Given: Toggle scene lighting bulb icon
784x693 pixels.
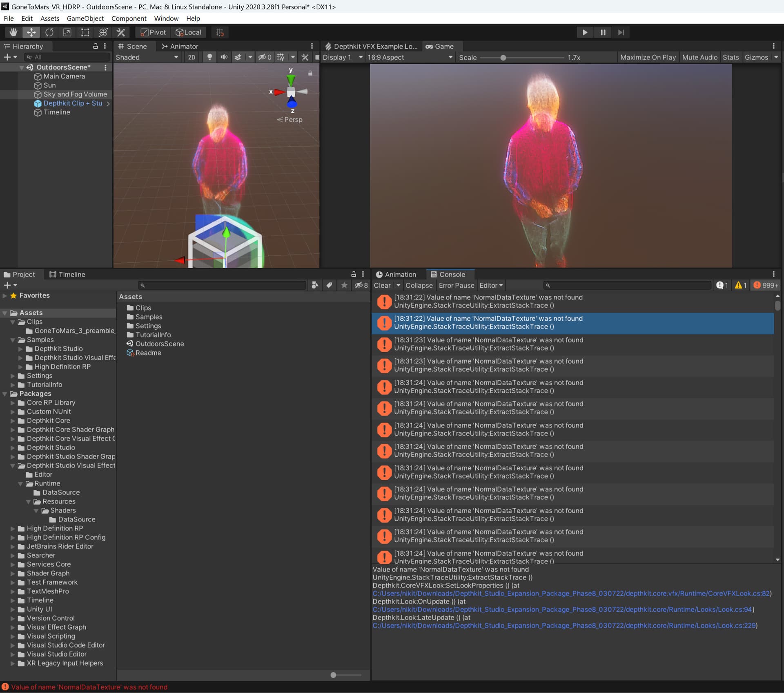Looking at the screenshot, I should [x=209, y=57].
